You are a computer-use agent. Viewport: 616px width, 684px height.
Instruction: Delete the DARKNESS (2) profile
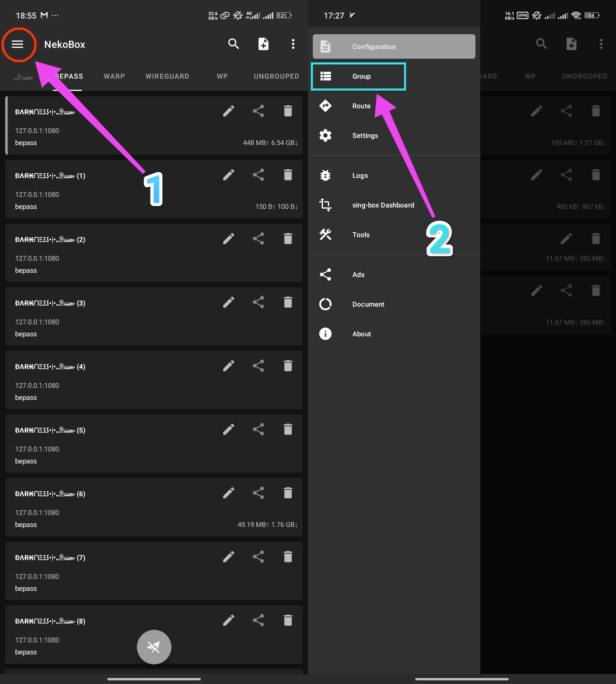tap(288, 239)
